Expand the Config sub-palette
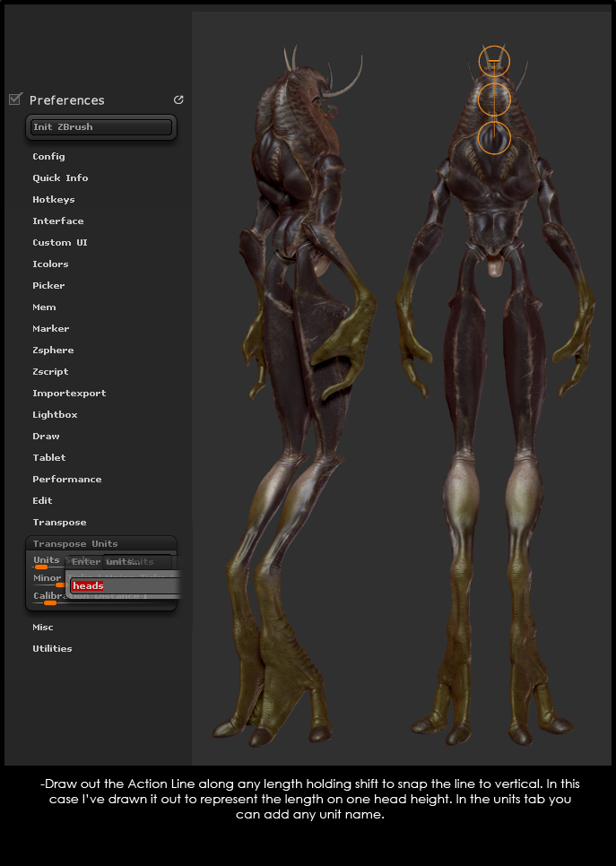 [48, 156]
